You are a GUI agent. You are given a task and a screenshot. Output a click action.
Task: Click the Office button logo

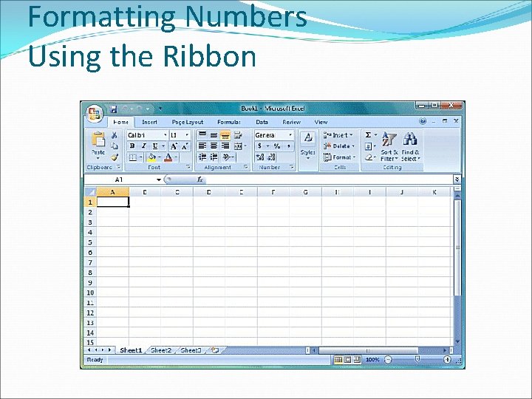click(95, 113)
